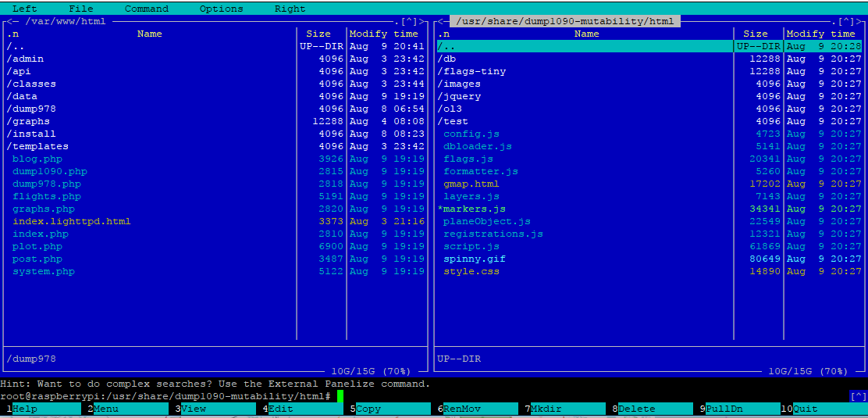Image resolution: width=868 pixels, height=418 pixels.
Task: Open the Options menu
Action: coord(222,9)
